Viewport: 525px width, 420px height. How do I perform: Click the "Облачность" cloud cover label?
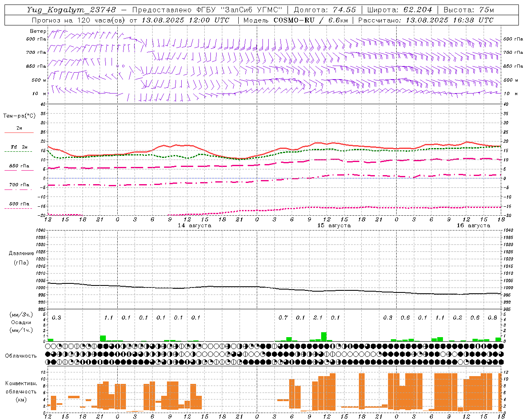click(21, 356)
